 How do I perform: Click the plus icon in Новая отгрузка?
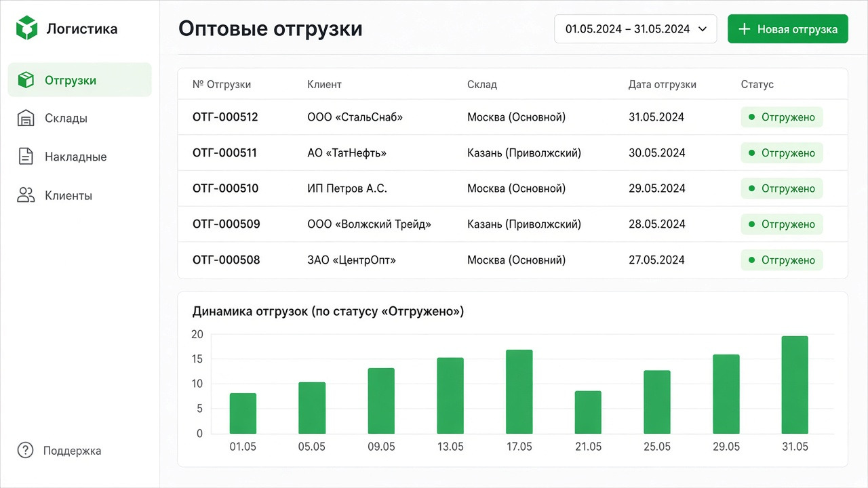click(x=744, y=29)
